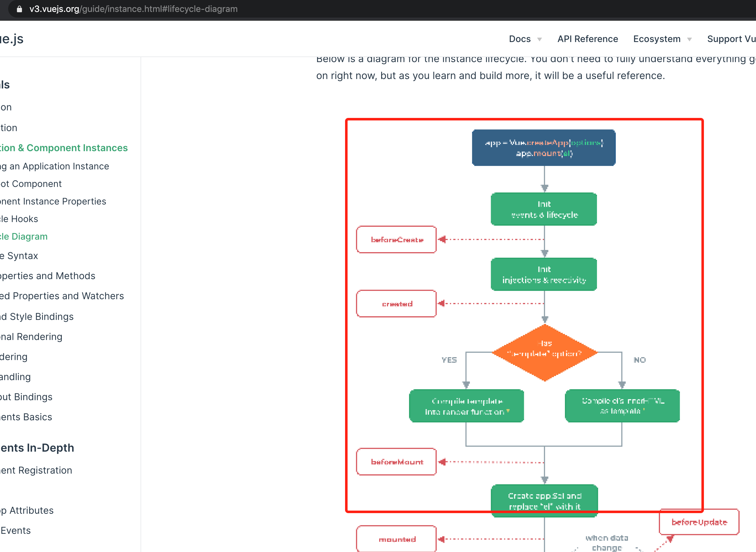The width and height of the screenshot is (756, 552).
Task: Click the URL in the address bar
Action: [x=133, y=9]
